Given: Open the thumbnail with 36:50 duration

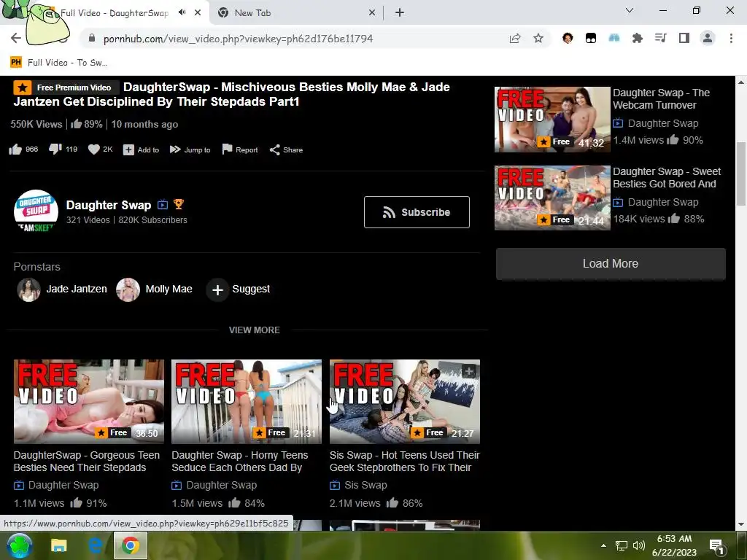Looking at the screenshot, I should tap(88, 402).
